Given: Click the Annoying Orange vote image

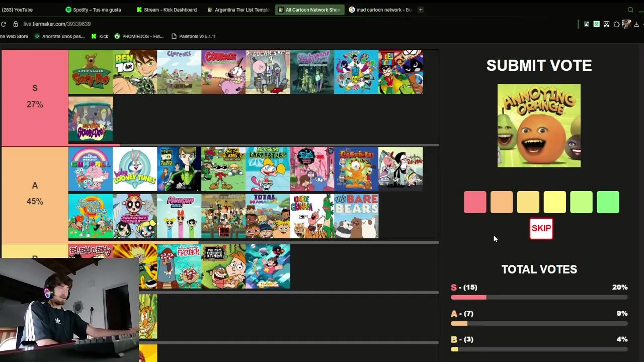Looking at the screenshot, I should (x=539, y=126).
